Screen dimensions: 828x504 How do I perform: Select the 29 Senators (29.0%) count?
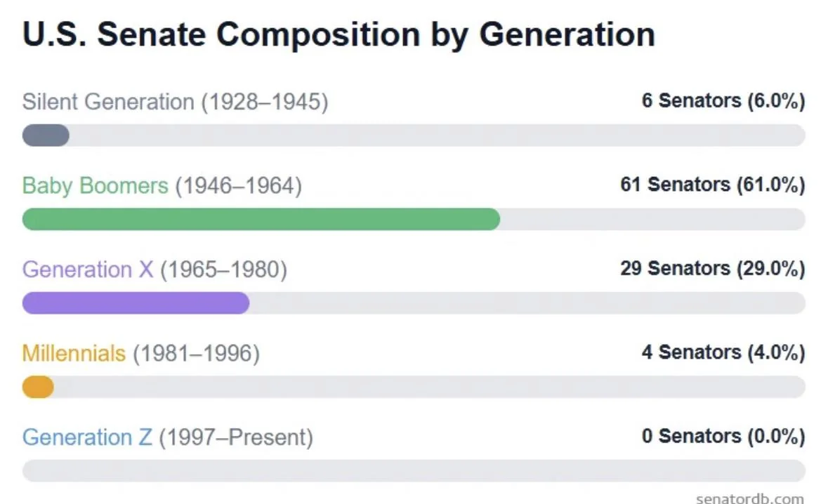712,268
